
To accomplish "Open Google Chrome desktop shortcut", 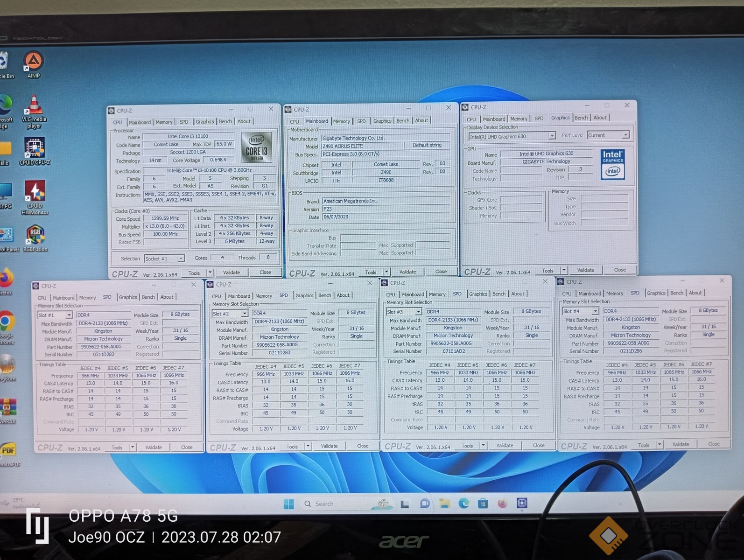I will pos(7,328).
